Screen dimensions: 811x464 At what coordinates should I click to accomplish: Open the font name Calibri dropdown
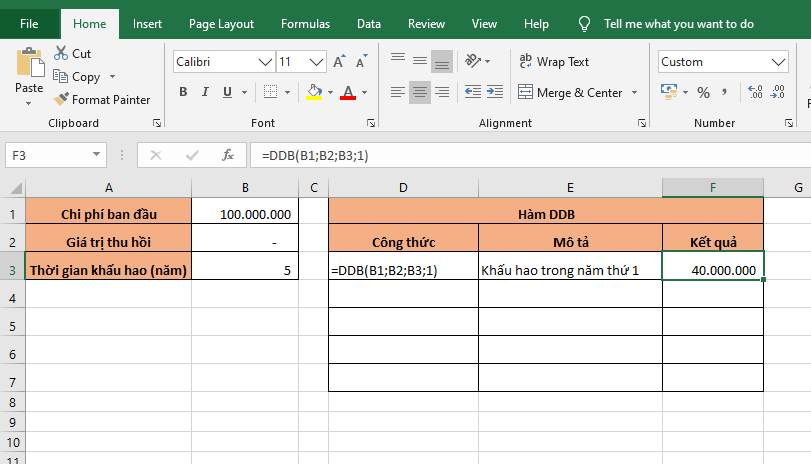click(265, 62)
